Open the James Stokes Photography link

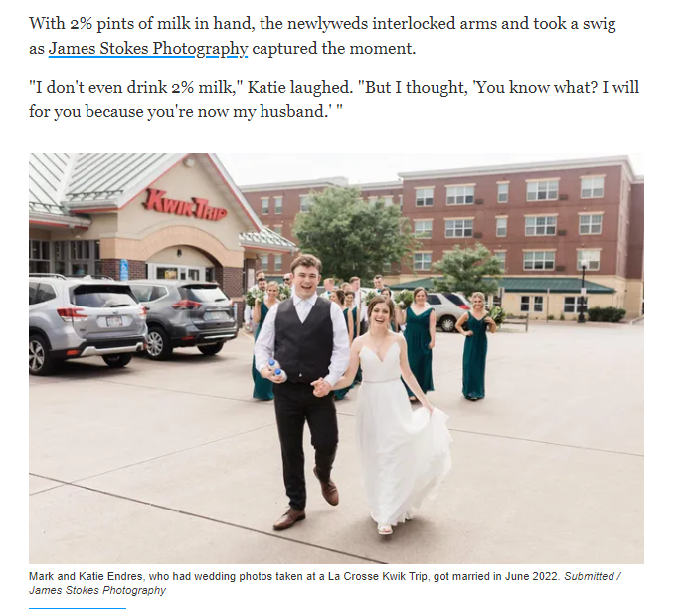[148, 48]
